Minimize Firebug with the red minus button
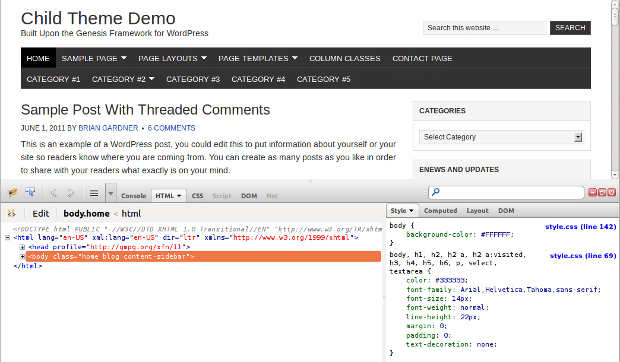 click(592, 192)
